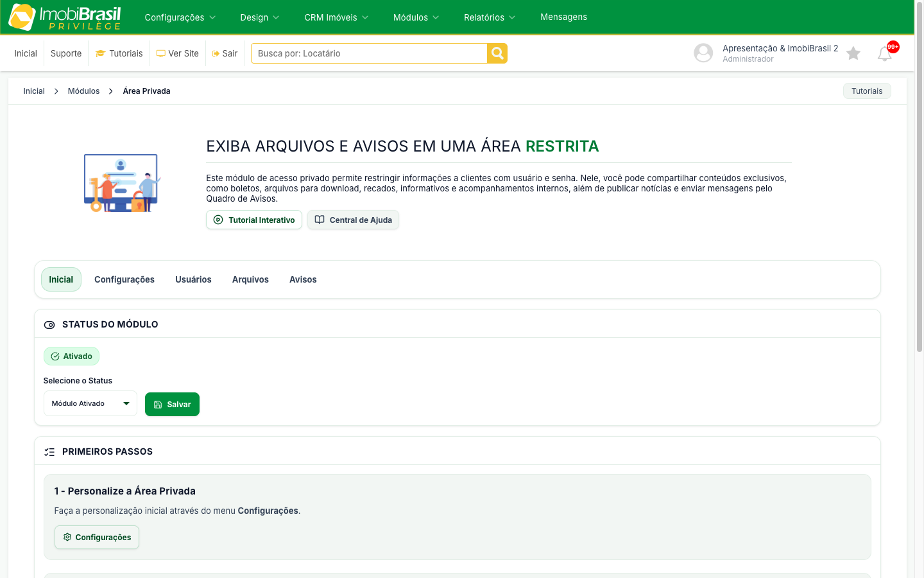Click the ImobiBrasil Privilège logo
The image size is (924, 578).
pos(65,17)
